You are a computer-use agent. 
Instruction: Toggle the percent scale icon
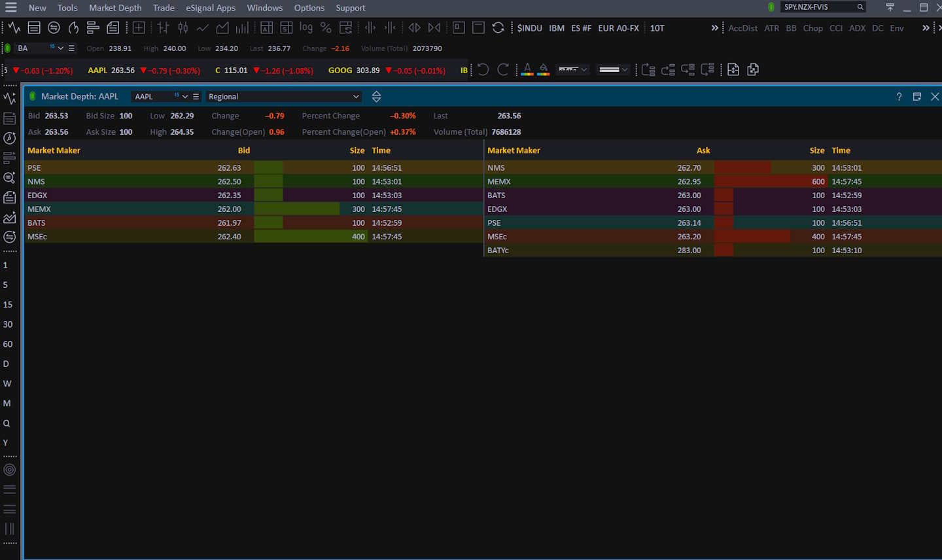pos(326,28)
